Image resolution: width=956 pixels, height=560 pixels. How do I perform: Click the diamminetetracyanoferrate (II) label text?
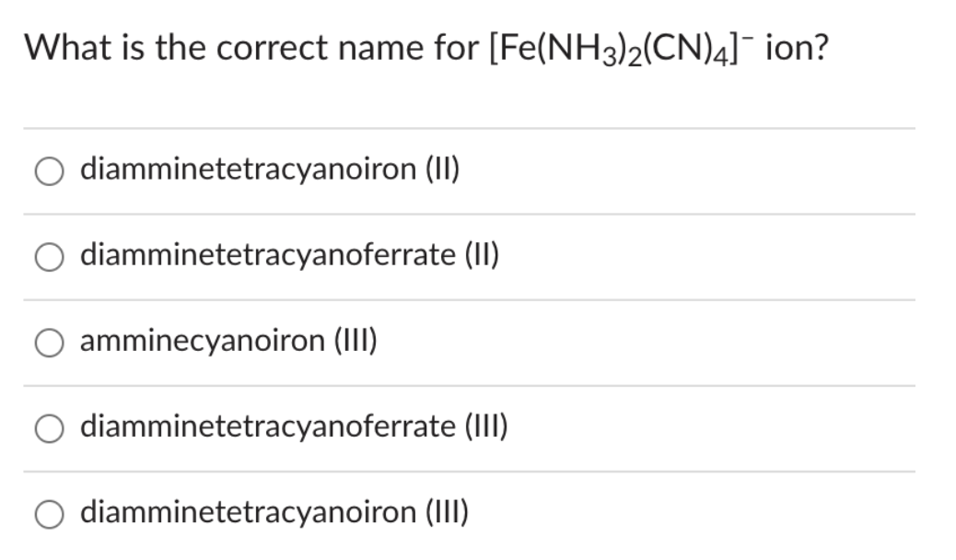[x=289, y=255]
